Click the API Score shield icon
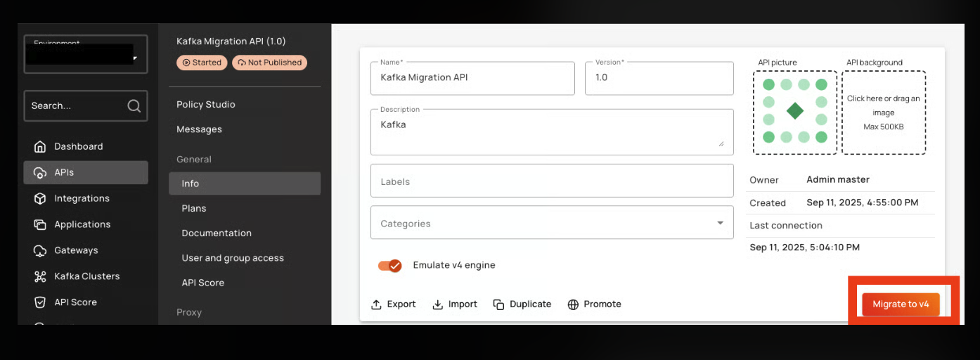Screen dimensions: 980x360 click(40, 302)
